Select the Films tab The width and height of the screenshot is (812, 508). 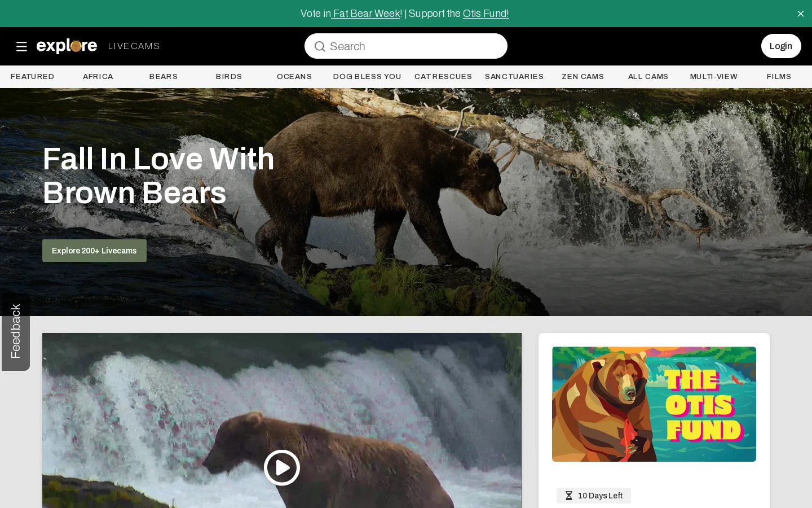779,77
